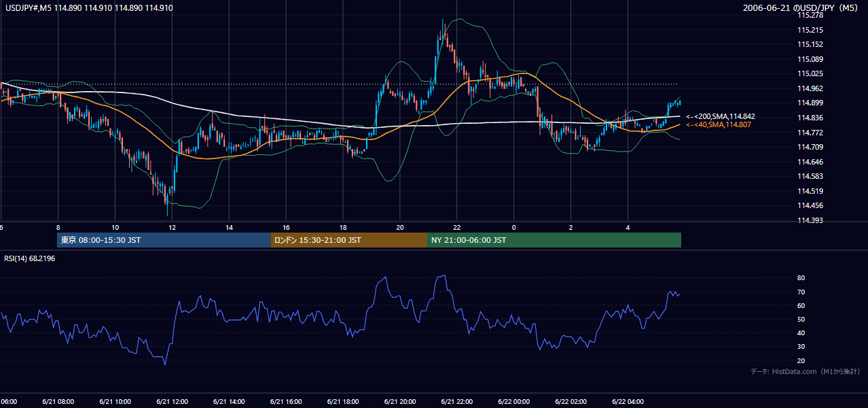Click the RSI(14) 68.2196 indicator label
The width and height of the screenshot is (868, 408).
point(28,259)
